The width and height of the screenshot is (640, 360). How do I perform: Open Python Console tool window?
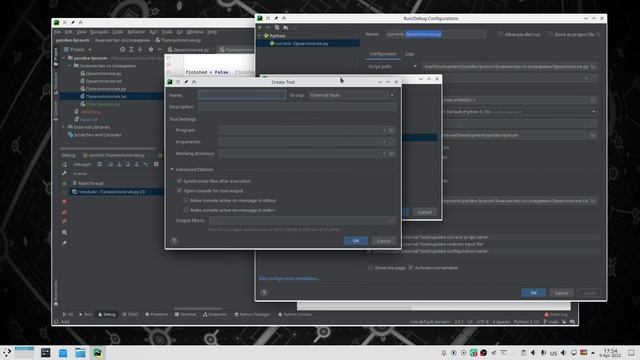(295, 314)
